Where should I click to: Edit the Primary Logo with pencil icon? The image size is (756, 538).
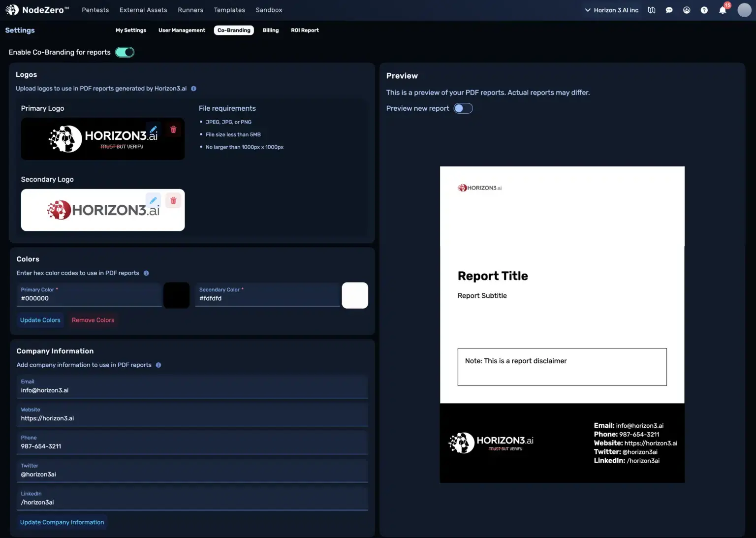(154, 129)
